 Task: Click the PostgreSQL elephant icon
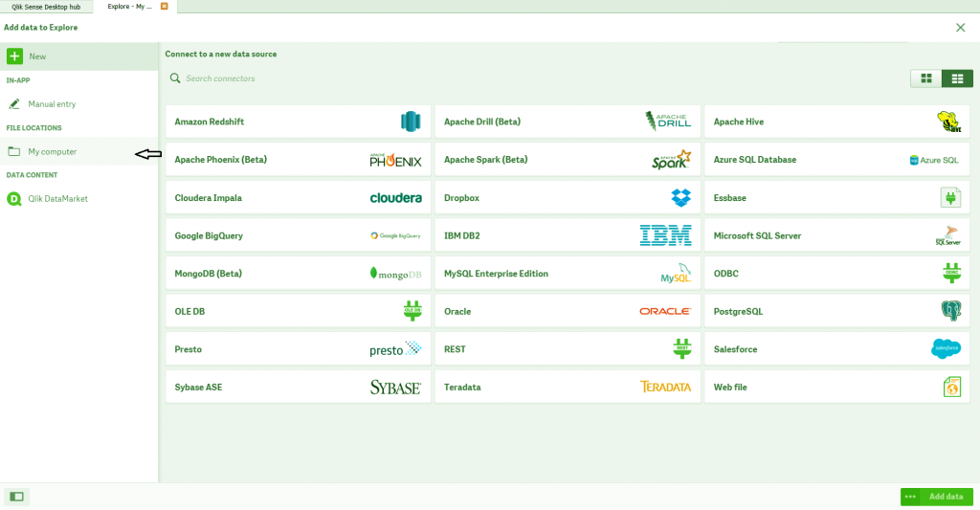950,311
